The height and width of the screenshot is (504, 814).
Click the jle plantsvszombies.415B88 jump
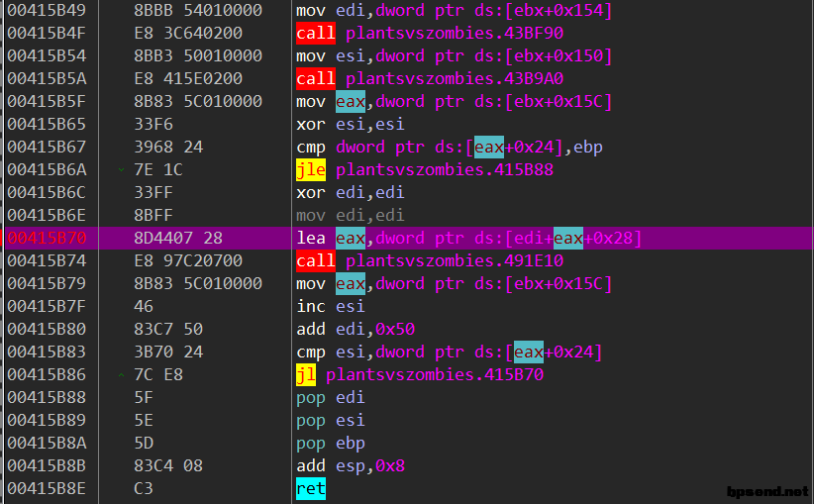click(425, 169)
